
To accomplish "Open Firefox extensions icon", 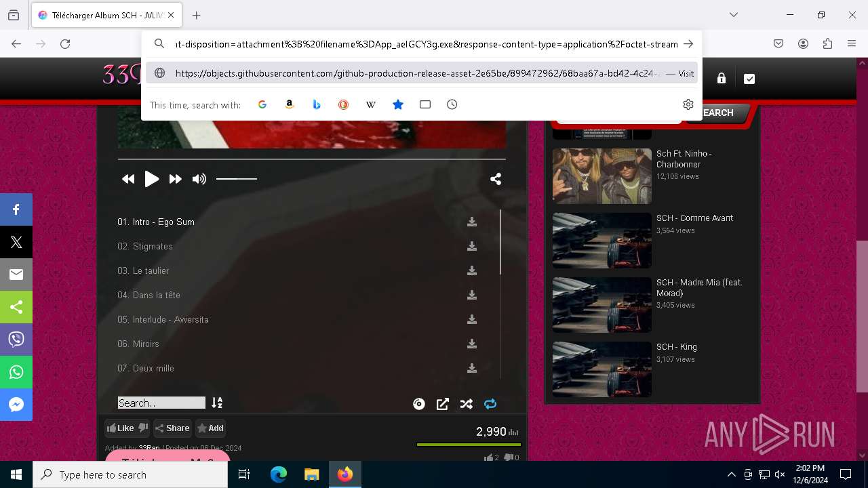I will 827,44.
